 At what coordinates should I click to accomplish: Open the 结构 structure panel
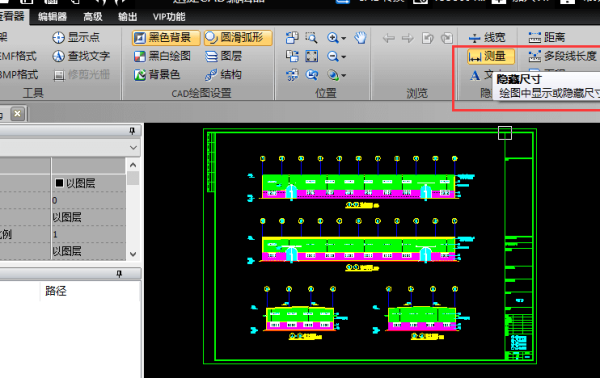[x=223, y=75]
